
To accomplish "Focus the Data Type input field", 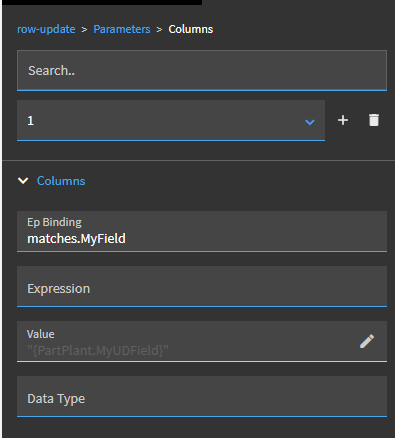I will point(202,396).
